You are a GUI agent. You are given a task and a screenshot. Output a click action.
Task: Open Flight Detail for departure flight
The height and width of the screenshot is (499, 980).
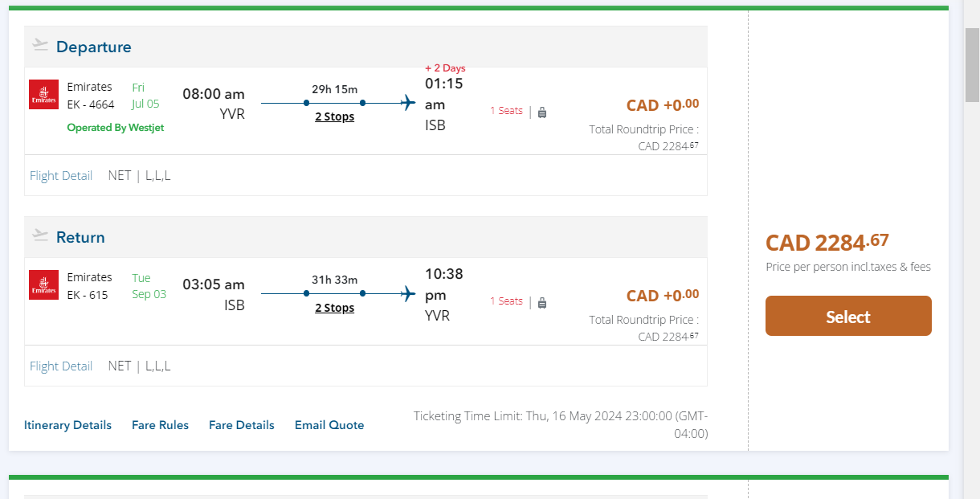pyautogui.click(x=61, y=175)
